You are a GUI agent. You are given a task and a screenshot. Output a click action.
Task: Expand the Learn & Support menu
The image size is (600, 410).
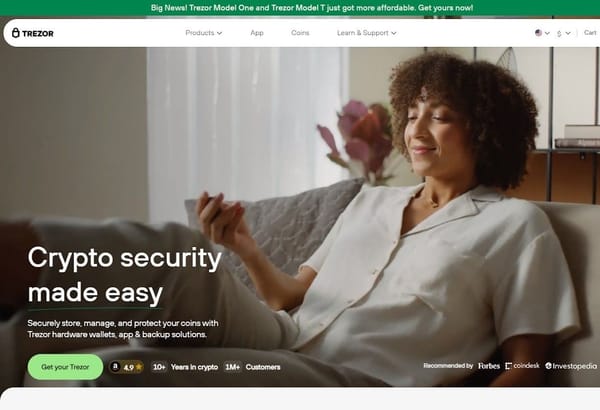coord(366,33)
